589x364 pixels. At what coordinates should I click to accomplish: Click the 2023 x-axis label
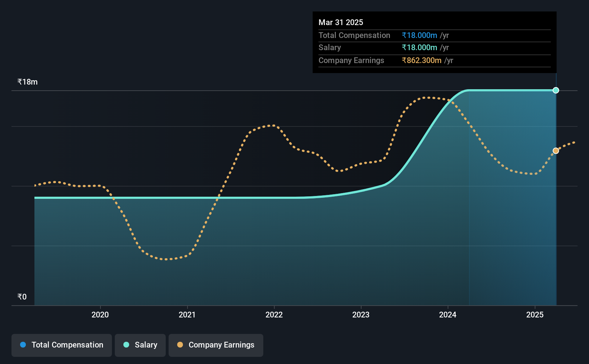tap(361, 315)
